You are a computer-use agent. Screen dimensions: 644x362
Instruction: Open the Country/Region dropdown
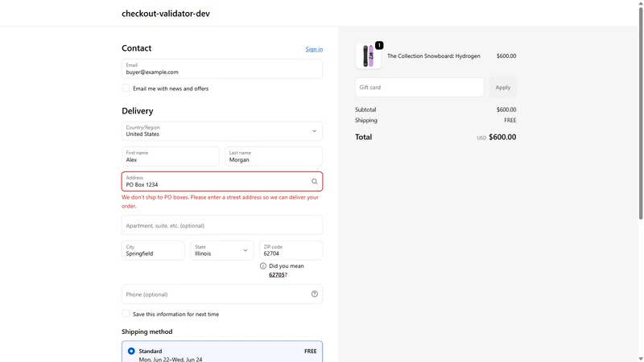point(222,131)
